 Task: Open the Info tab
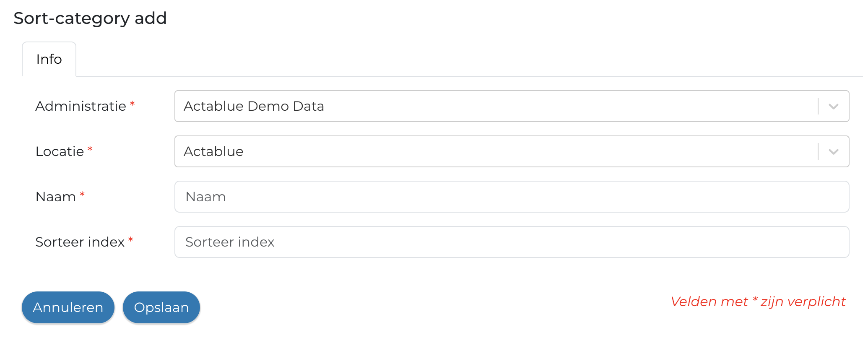[x=49, y=59]
